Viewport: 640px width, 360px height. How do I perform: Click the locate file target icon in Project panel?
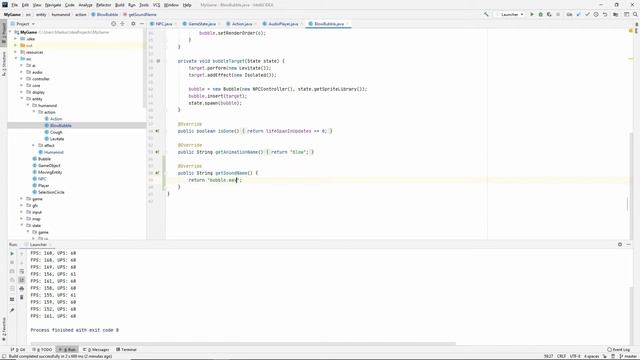(113, 24)
